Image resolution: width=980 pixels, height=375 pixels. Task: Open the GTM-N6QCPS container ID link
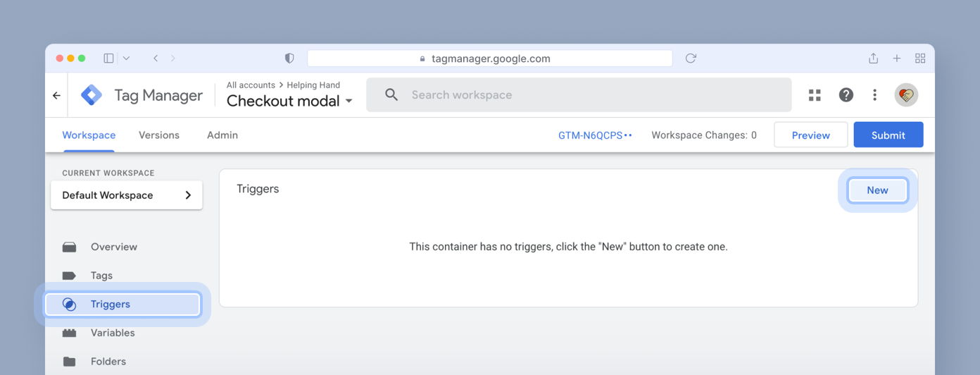click(x=595, y=135)
